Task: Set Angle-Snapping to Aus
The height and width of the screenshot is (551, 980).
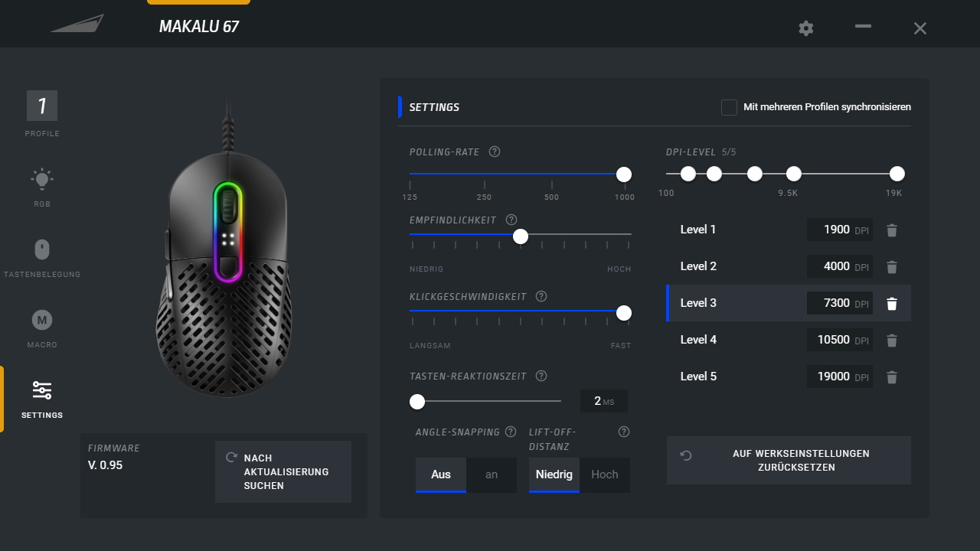Action: click(x=441, y=475)
